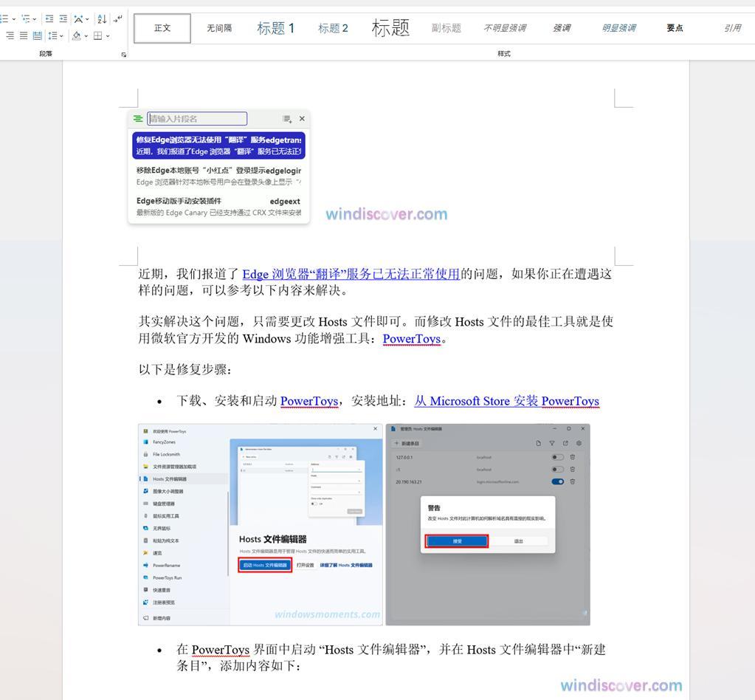755x700 pixels.
Task: Apply the 副标题 subtitle style
Action: pos(447,28)
